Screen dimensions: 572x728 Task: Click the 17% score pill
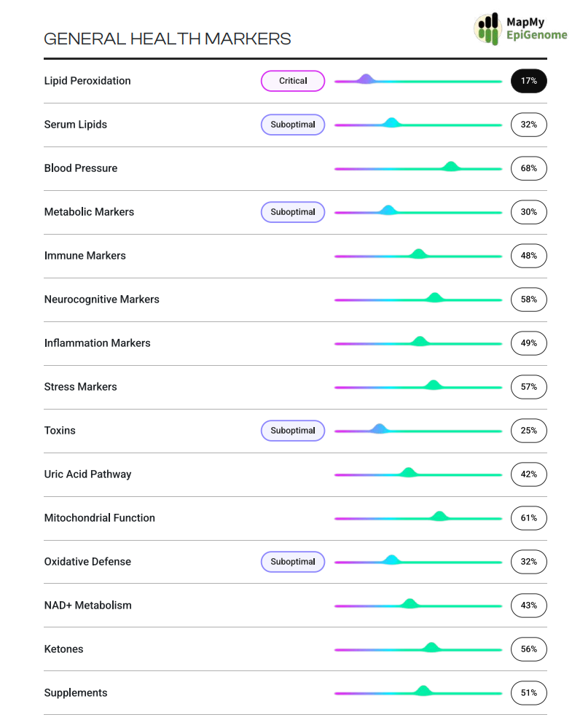tap(528, 81)
